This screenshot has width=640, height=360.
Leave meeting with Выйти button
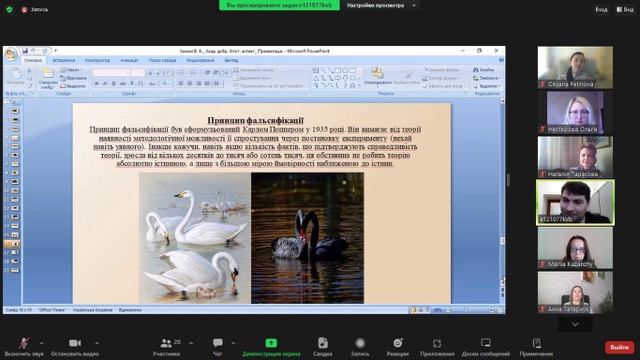tap(619, 347)
